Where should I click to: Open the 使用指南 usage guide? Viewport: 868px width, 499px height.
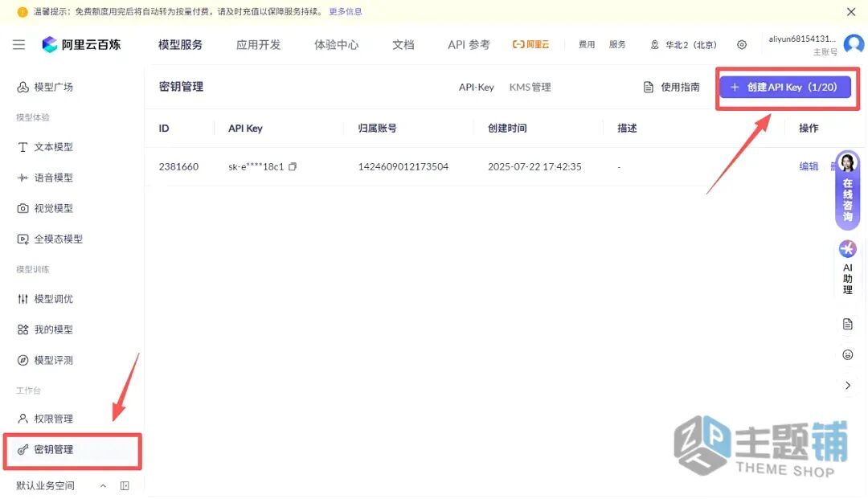671,88
